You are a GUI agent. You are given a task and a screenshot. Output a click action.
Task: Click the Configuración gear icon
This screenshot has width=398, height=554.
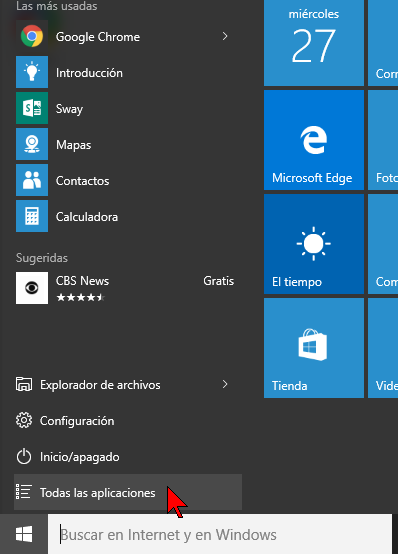pyautogui.click(x=24, y=420)
